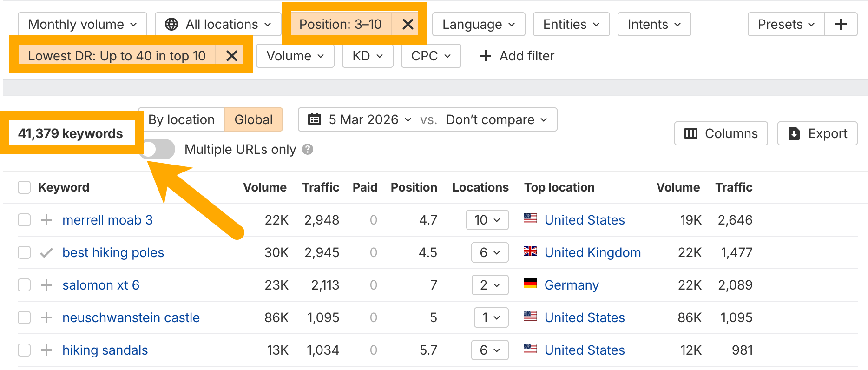Expand locations dropdown for merrell moab 3
Screen dimensions: 868x370
pos(487,220)
